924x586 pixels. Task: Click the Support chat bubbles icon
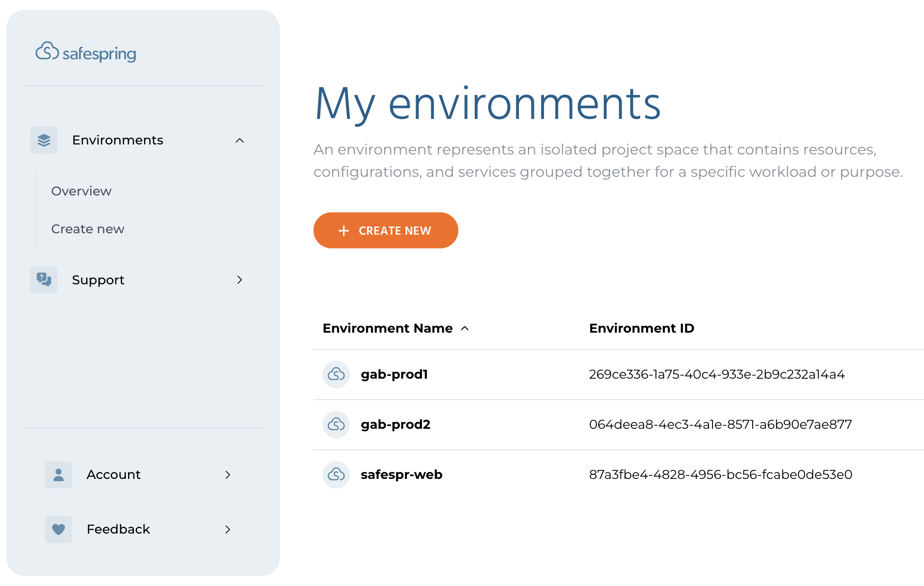(x=44, y=280)
